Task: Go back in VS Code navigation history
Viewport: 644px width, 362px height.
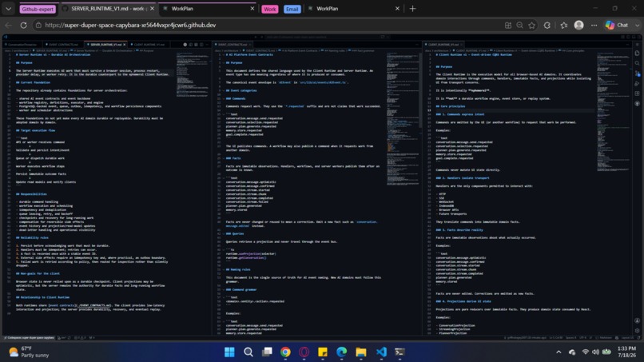Action: pyautogui.click(x=256, y=37)
